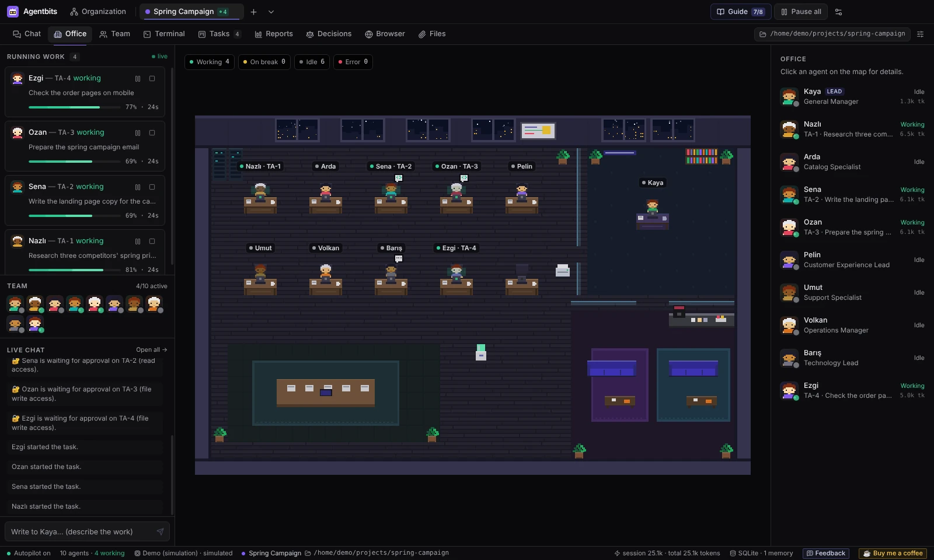Filter map by Idle status
The width and height of the screenshot is (934, 560).
(312, 62)
